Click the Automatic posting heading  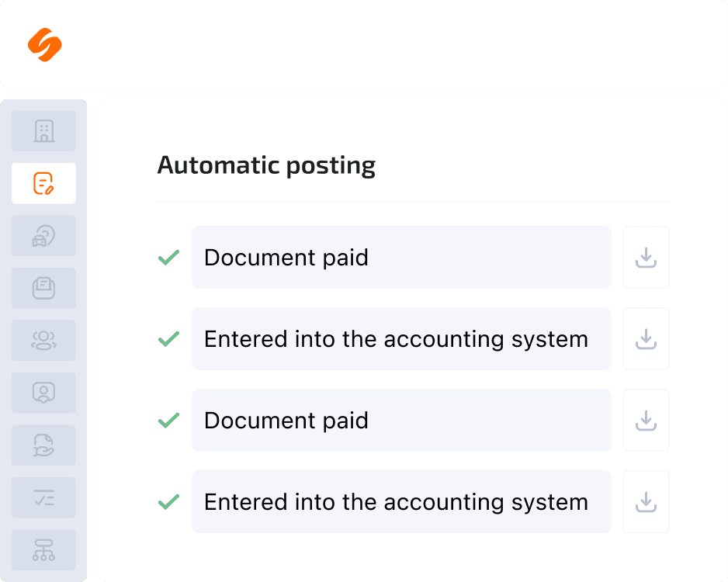coord(266,166)
